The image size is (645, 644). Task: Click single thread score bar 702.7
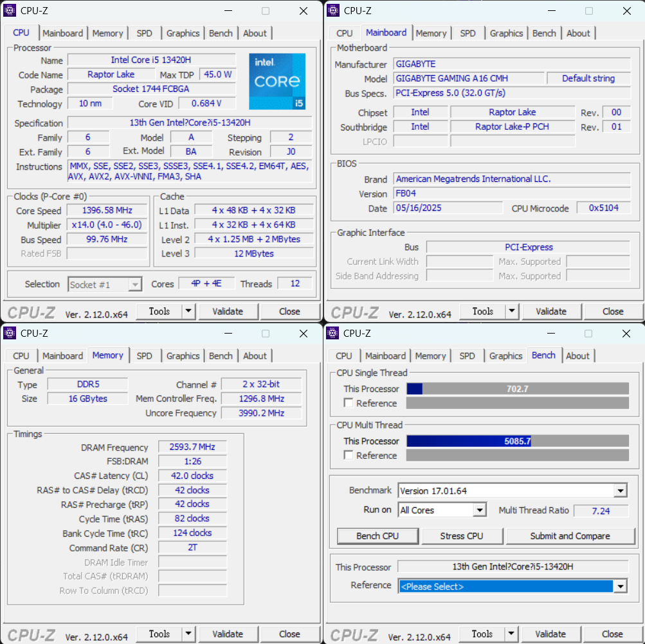pyautogui.click(x=518, y=389)
